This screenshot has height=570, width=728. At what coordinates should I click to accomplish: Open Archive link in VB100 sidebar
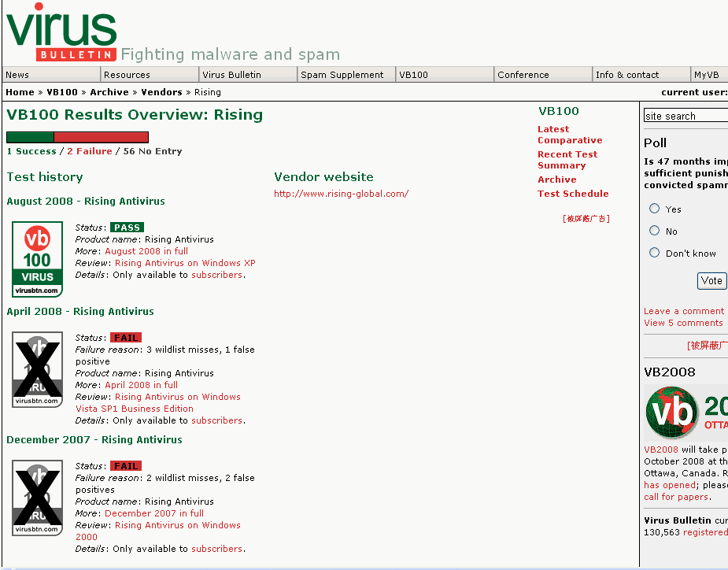tap(557, 180)
